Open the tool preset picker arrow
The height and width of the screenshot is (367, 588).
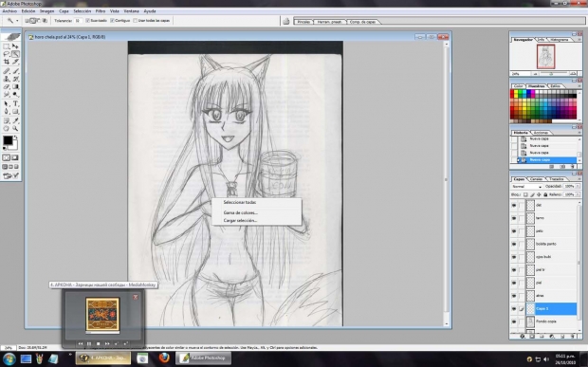coord(17,21)
